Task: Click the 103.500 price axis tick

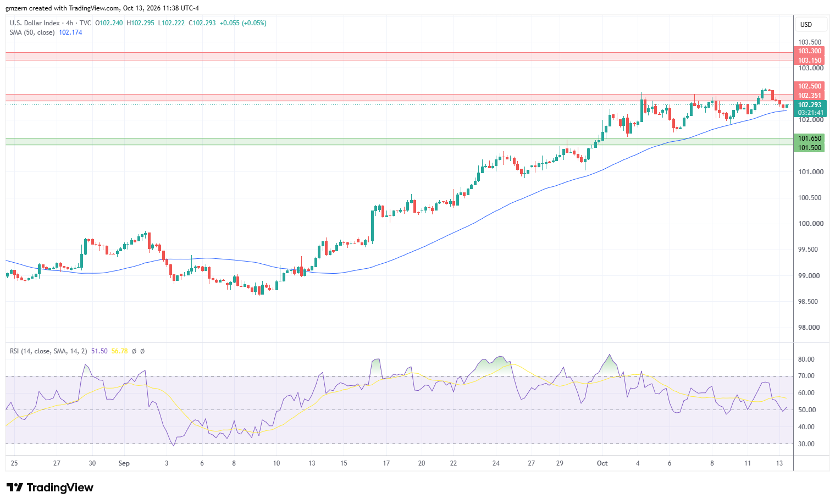Action: point(810,42)
